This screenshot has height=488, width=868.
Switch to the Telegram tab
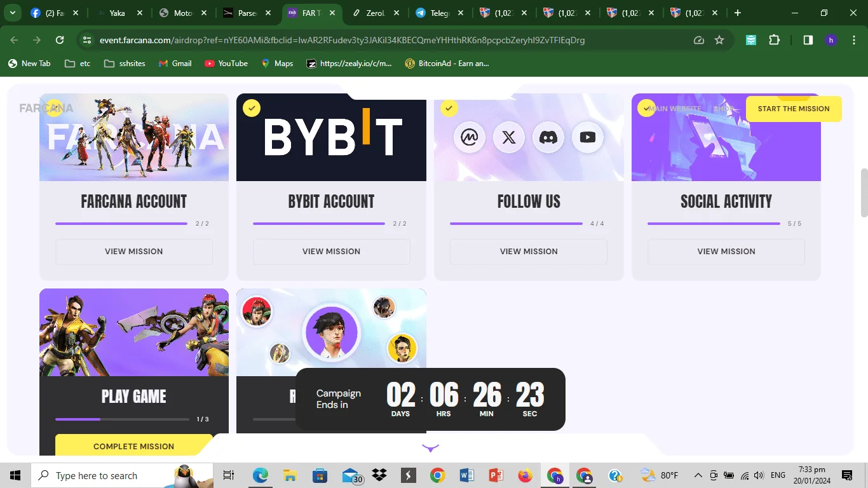tap(440, 13)
